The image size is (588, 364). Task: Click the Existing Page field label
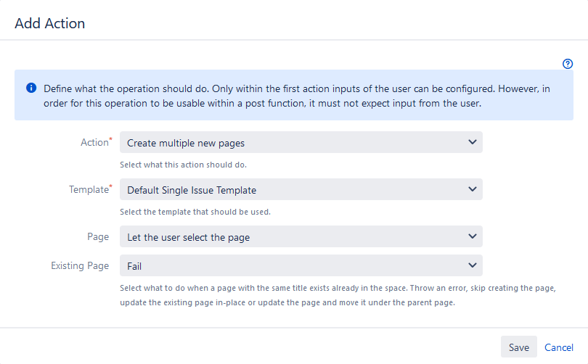click(x=80, y=265)
